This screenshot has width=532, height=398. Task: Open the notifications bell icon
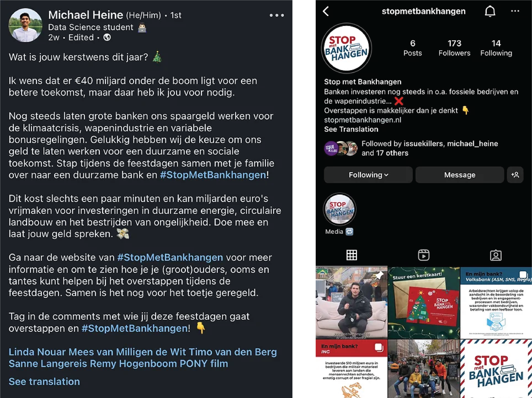pyautogui.click(x=490, y=11)
